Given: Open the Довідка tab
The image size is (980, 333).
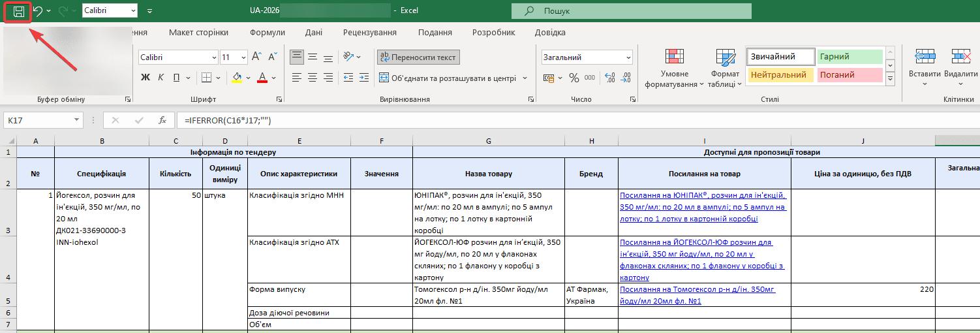Looking at the screenshot, I should (x=551, y=32).
